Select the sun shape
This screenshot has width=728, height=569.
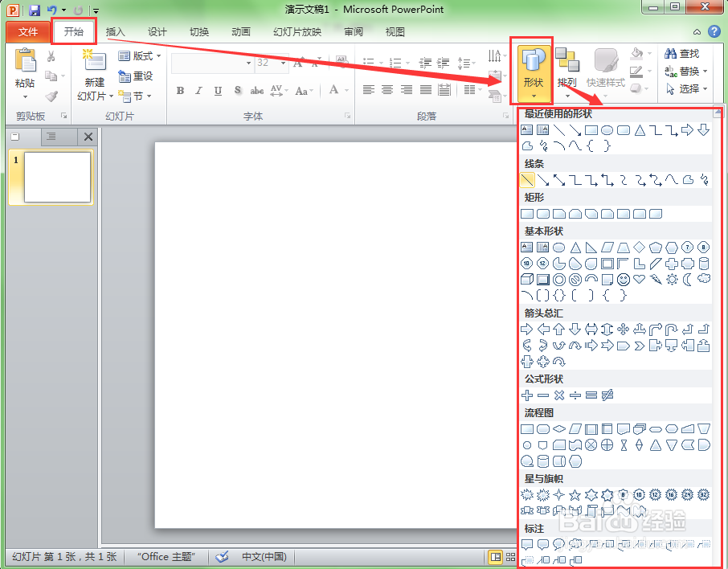pos(672,279)
